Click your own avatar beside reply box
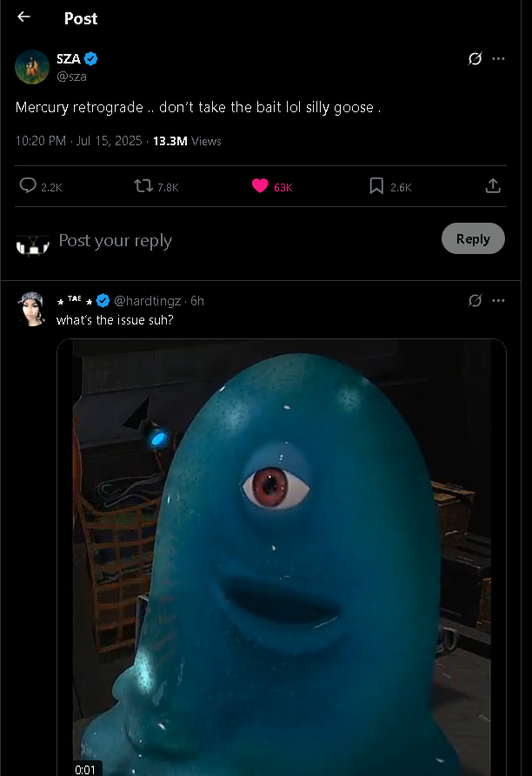 (32, 243)
